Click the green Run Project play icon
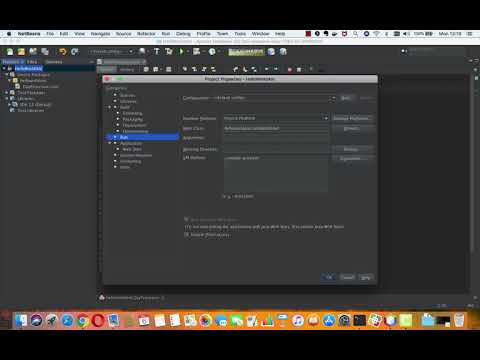This screenshot has height=360, width=480. pos(181,52)
